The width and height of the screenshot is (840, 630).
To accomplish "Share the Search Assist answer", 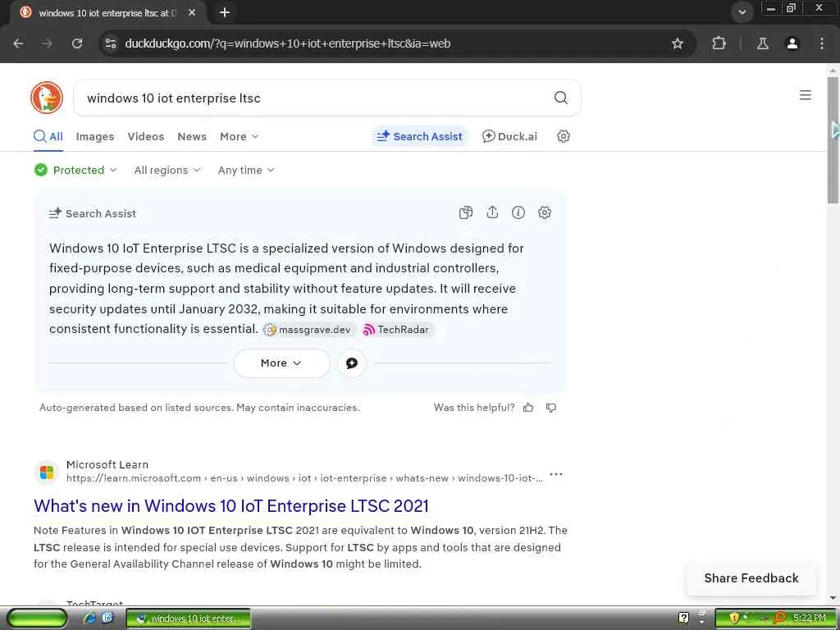I will click(x=492, y=212).
